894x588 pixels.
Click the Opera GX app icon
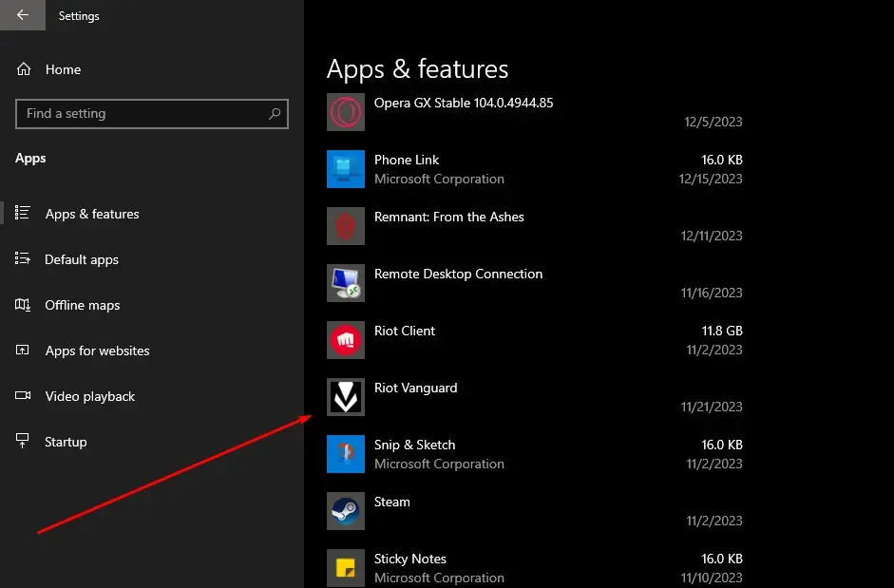[x=346, y=112]
